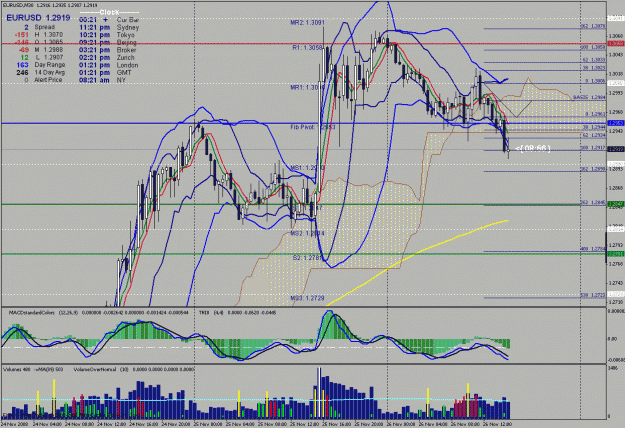Screen dimensions: 625x428
Task: Select the Tokyo clock row
Action: click(107, 35)
